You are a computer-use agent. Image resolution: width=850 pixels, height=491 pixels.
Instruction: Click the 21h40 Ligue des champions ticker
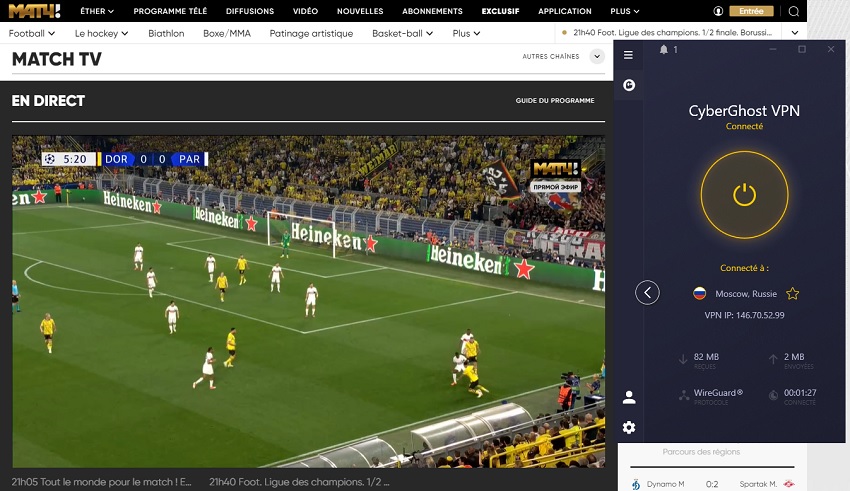click(x=672, y=33)
